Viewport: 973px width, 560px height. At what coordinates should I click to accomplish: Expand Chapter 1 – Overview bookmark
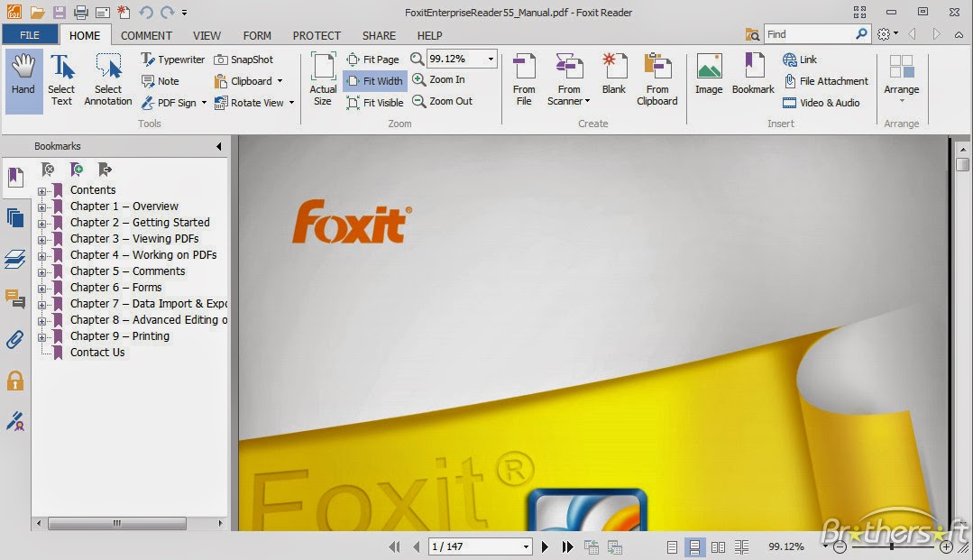[41, 207]
